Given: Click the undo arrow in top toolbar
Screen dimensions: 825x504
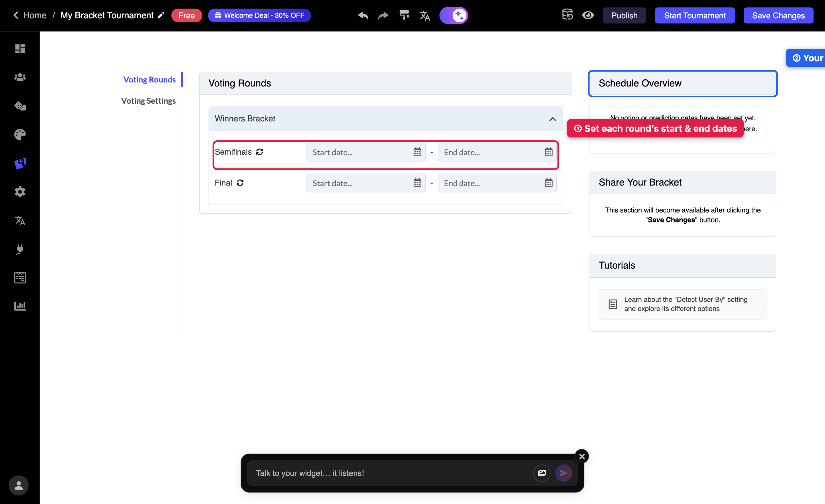Looking at the screenshot, I should click(x=363, y=15).
